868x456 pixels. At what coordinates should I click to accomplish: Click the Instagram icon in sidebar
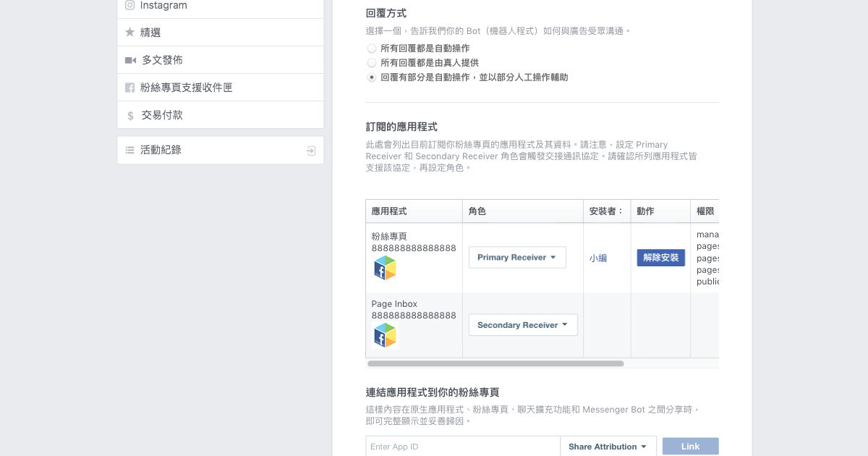(x=130, y=5)
